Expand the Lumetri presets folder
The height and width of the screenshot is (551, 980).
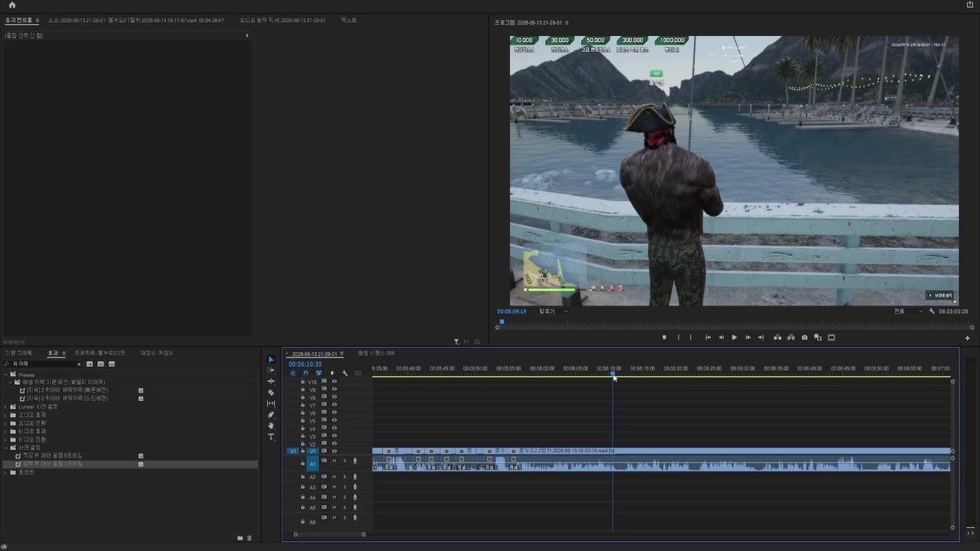click(5, 406)
